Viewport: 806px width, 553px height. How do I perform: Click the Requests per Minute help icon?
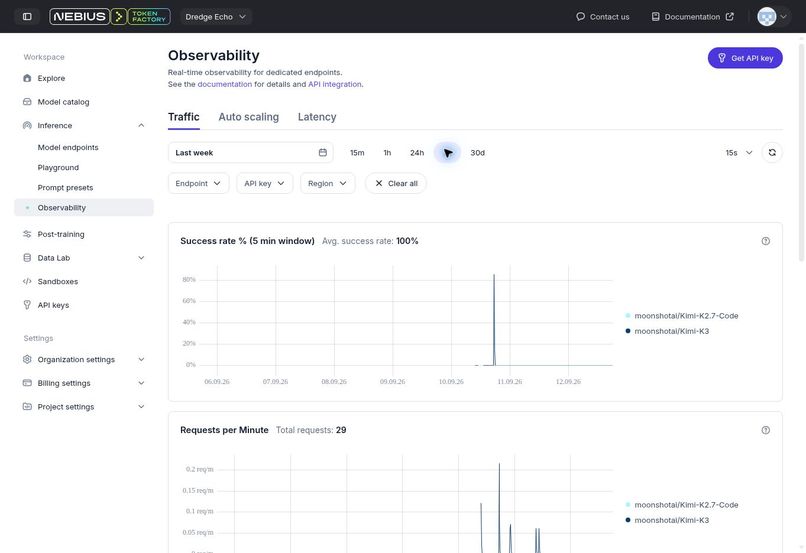click(x=765, y=430)
